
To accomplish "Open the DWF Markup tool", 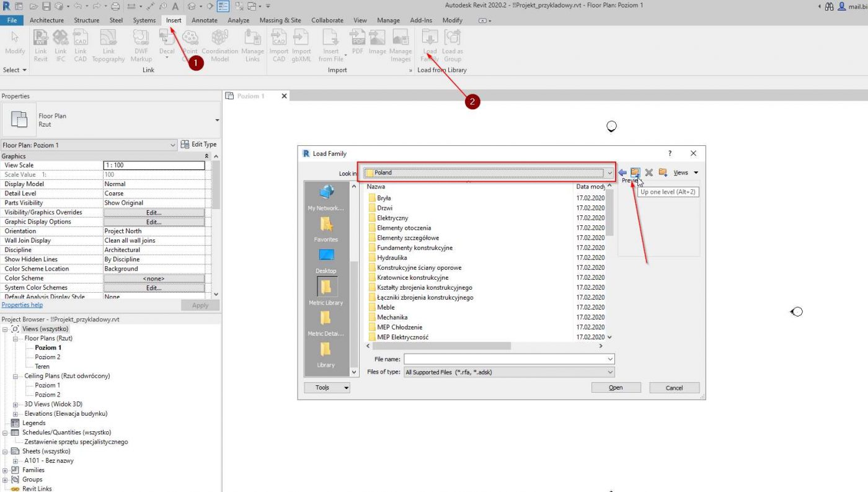I will pos(141,47).
